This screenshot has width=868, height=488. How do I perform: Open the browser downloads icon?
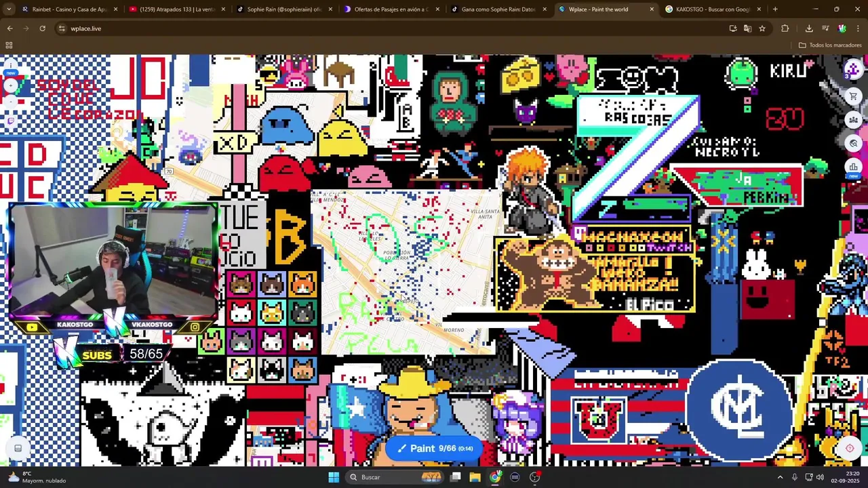[809, 28]
